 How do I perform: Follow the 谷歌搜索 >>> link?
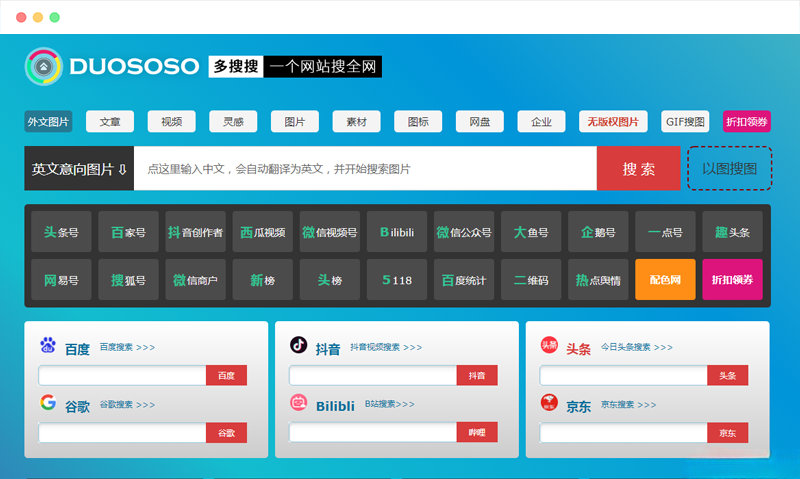(127, 405)
